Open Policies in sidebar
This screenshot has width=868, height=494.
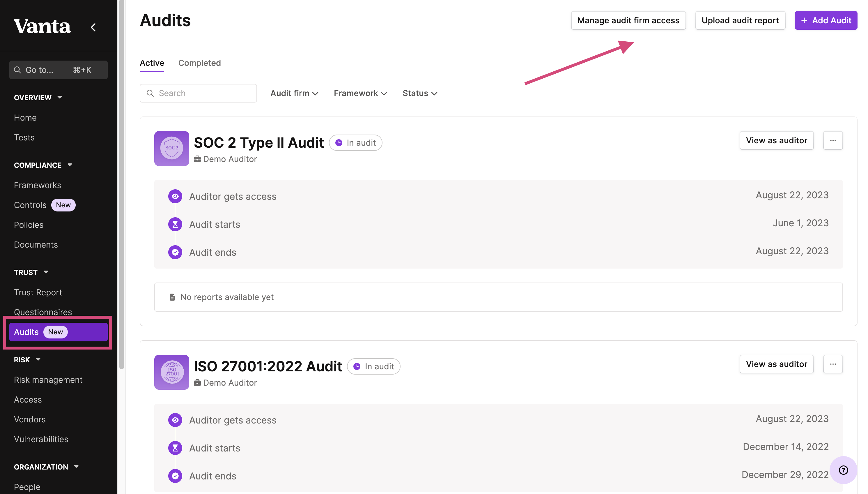tap(29, 225)
